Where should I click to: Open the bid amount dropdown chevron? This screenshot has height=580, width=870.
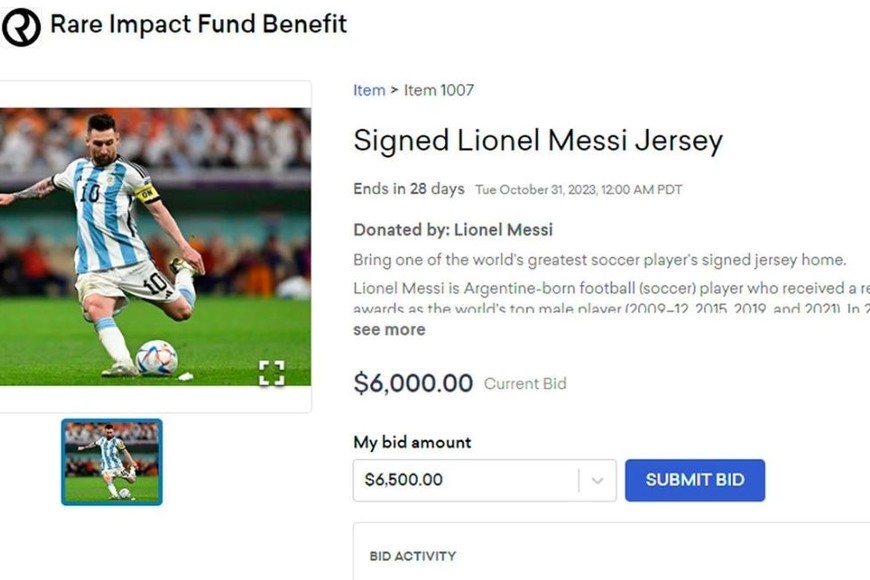(x=597, y=480)
